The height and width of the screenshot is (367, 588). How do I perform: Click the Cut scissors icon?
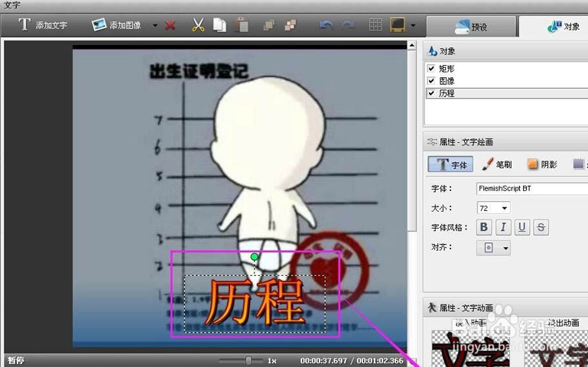pyautogui.click(x=198, y=25)
